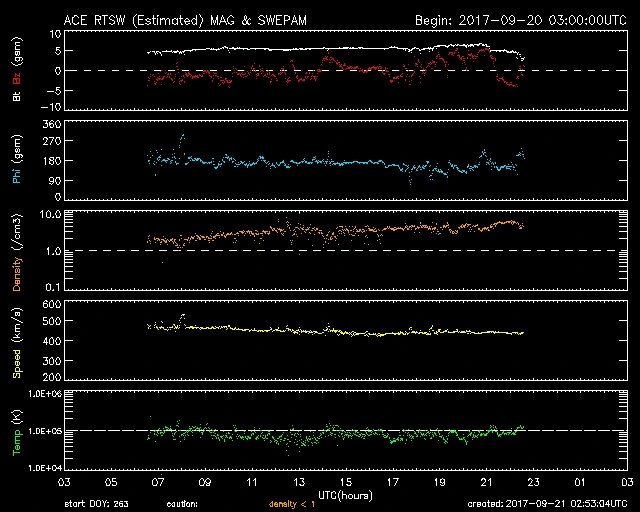Select the '07' hour tick label

(x=158, y=483)
